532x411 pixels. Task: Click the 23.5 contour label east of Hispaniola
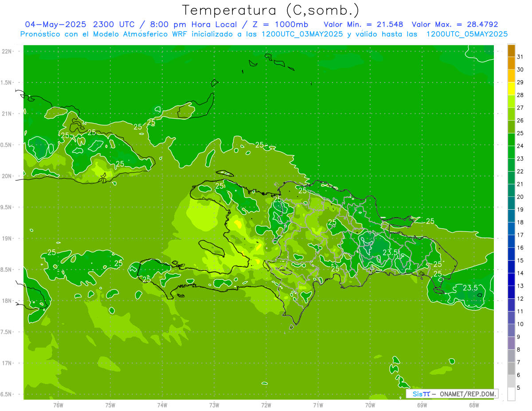470,288
